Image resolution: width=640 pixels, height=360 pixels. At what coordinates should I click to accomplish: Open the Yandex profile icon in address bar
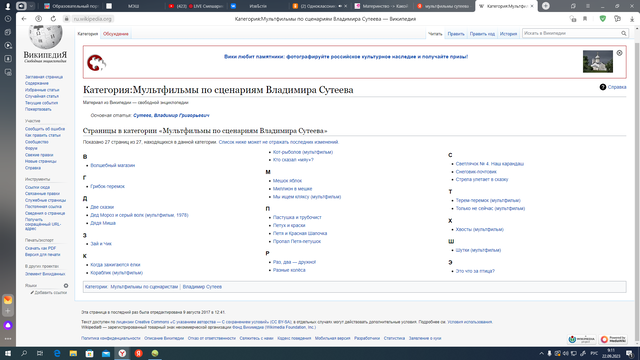pyautogui.click(x=38, y=19)
